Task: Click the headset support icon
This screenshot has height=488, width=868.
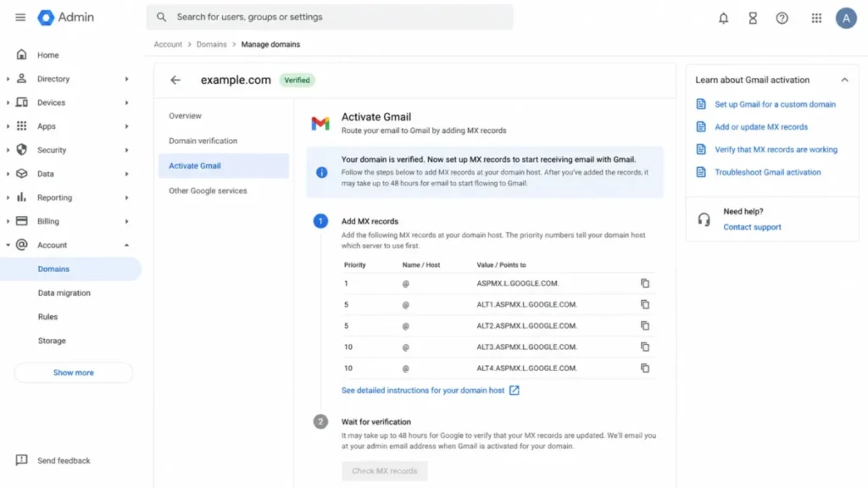Action: click(x=704, y=219)
